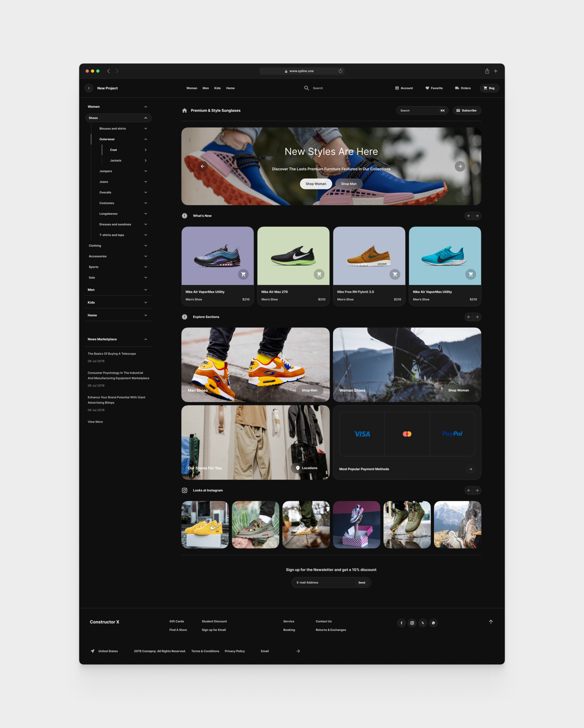Image resolution: width=584 pixels, height=728 pixels.
Task: Open The Basics Of Buying A Telescope
Action: [x=112, y=354]
